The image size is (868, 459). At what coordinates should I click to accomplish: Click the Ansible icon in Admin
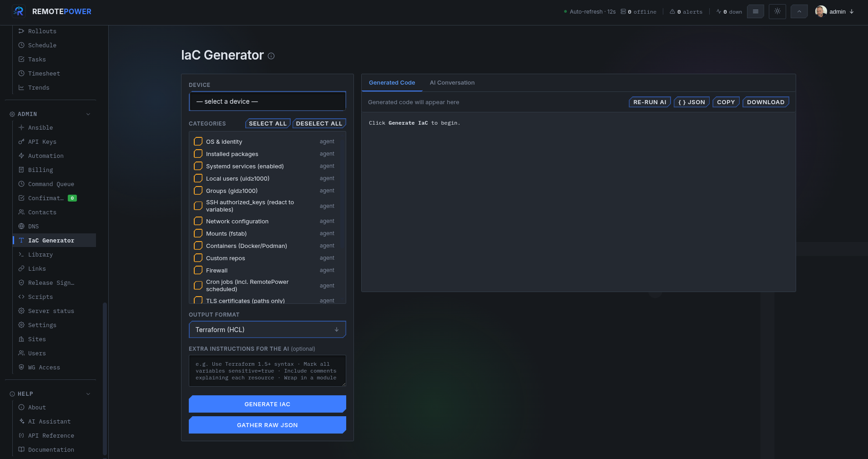click(x=21, y=127)
